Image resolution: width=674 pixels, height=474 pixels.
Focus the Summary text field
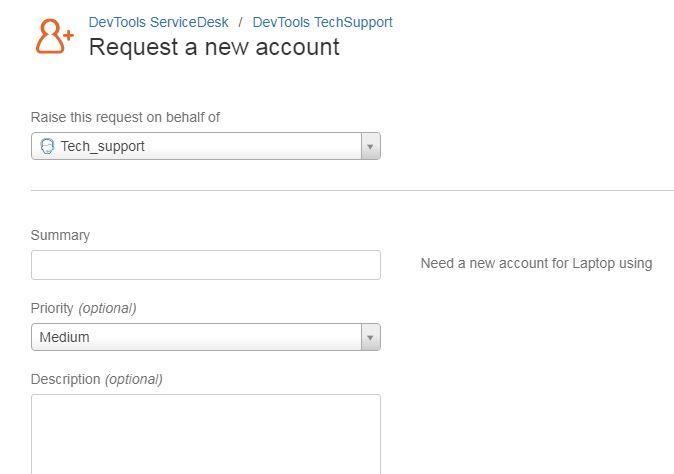[206, 265]
